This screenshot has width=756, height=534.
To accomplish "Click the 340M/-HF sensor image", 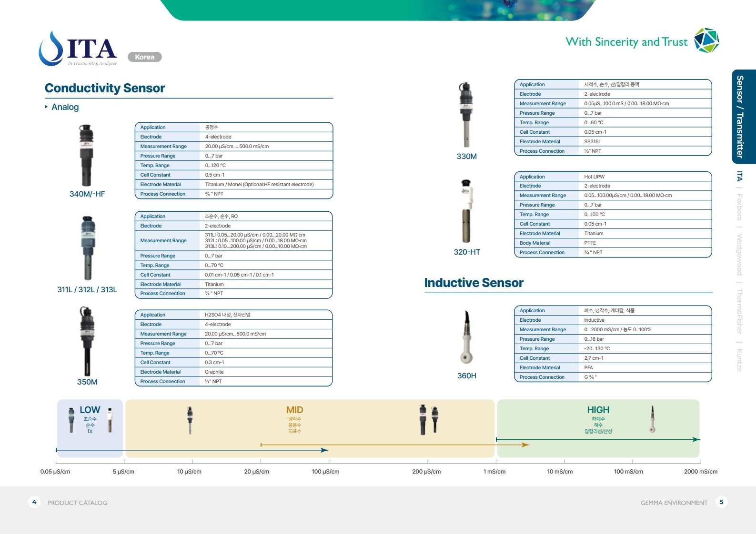I will tap(86, 156).
